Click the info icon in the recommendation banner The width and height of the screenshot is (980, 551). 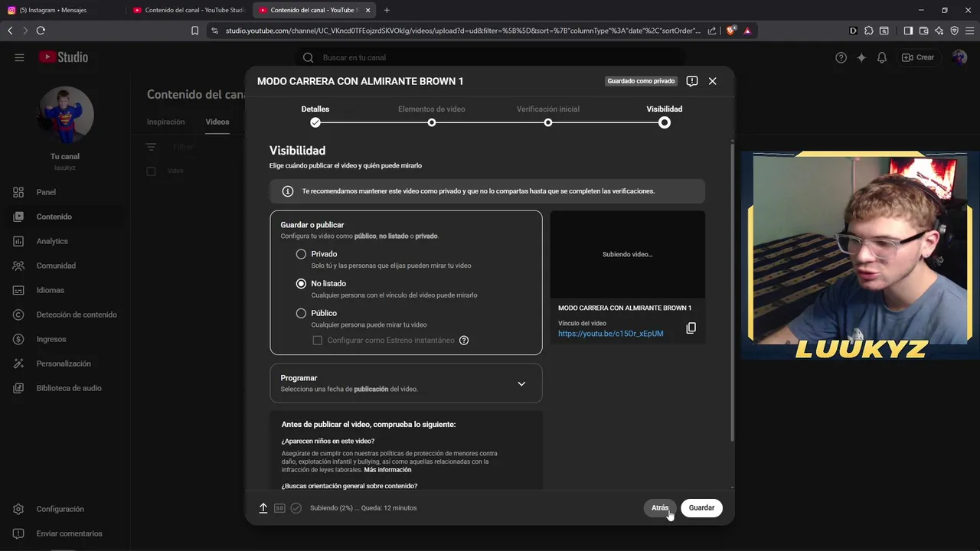tap(288, 191)
